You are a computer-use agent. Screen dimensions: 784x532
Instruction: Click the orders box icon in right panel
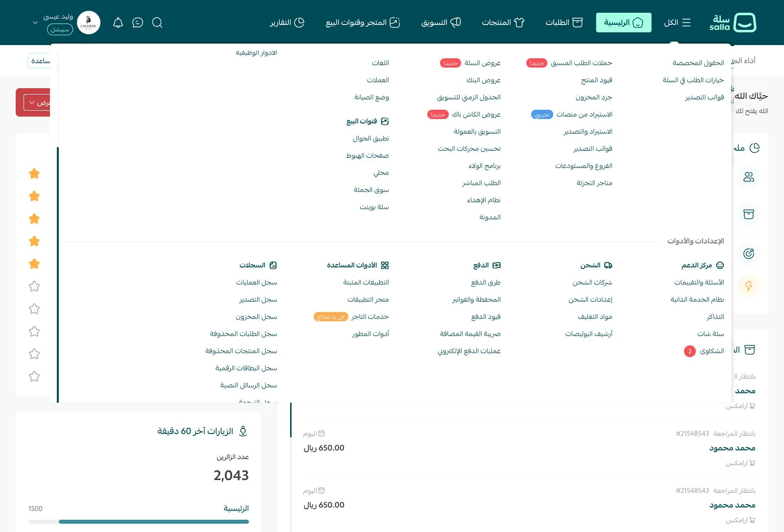[x=749, y=214]
